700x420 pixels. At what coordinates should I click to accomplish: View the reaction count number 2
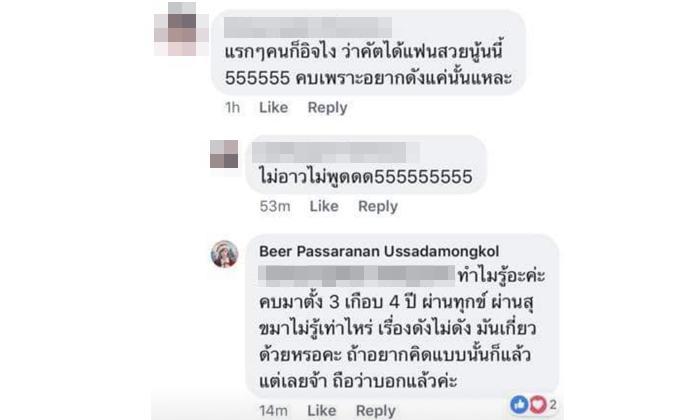[553, 405]
